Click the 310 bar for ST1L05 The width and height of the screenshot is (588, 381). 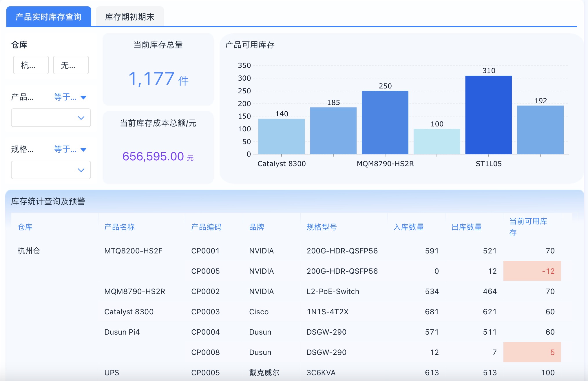[x=488, y=115]
